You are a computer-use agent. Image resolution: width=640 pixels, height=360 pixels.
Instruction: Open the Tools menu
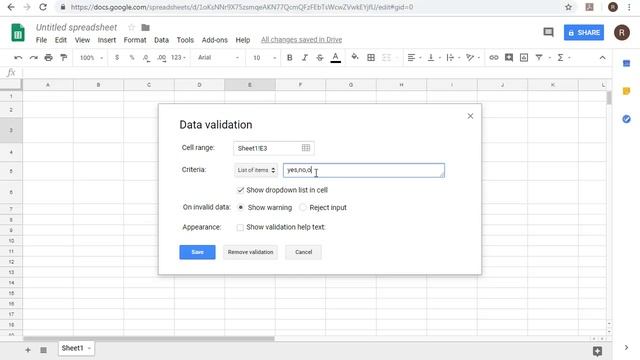point(185,40)
